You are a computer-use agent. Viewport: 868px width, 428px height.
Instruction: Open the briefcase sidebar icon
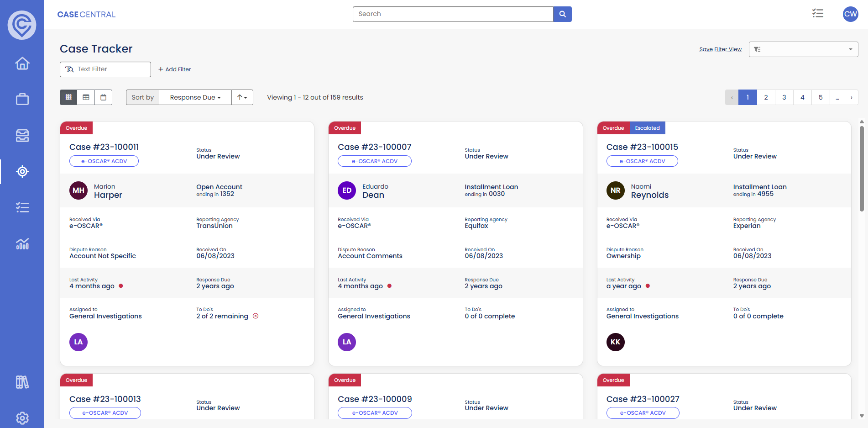point(22,99)
